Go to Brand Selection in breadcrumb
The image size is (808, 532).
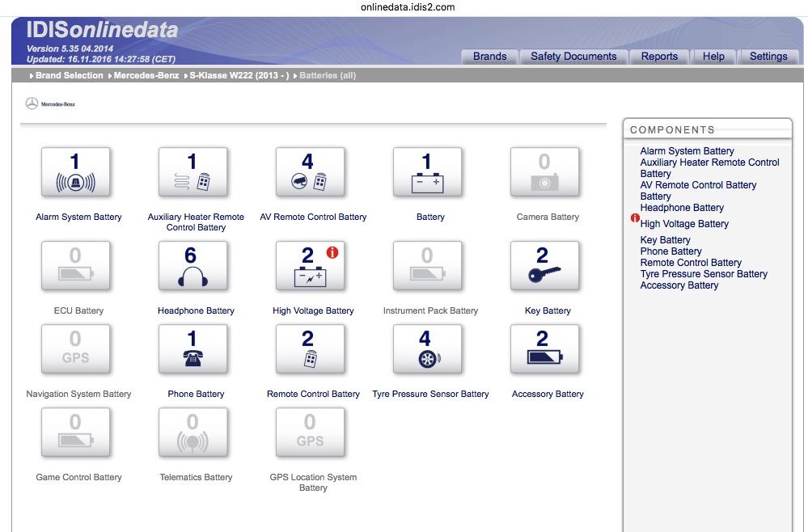(x=69, y=76)
